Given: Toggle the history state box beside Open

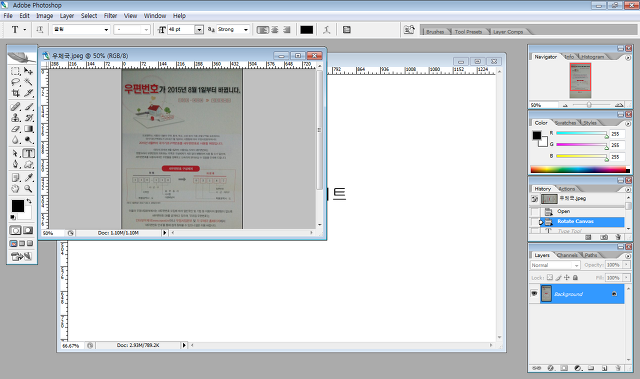Looking at the screenshot, I should click(x=535, y=212).
